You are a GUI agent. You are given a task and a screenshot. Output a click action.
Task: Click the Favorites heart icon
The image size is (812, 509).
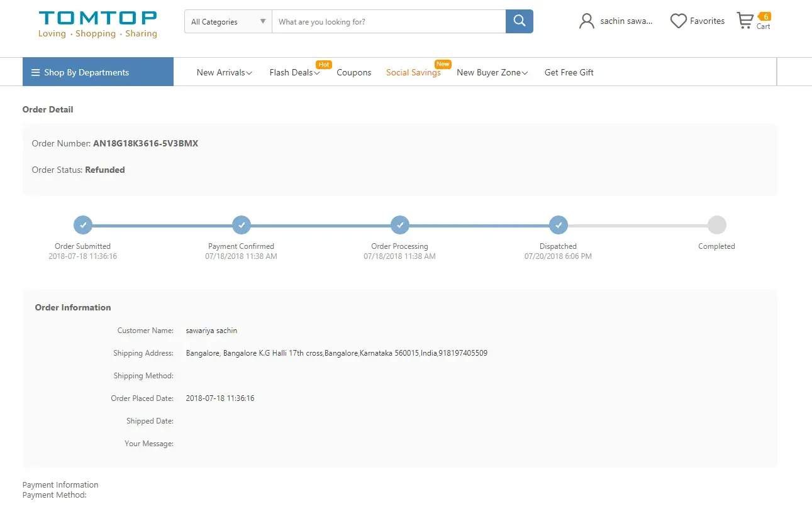[x=678, y=21]
